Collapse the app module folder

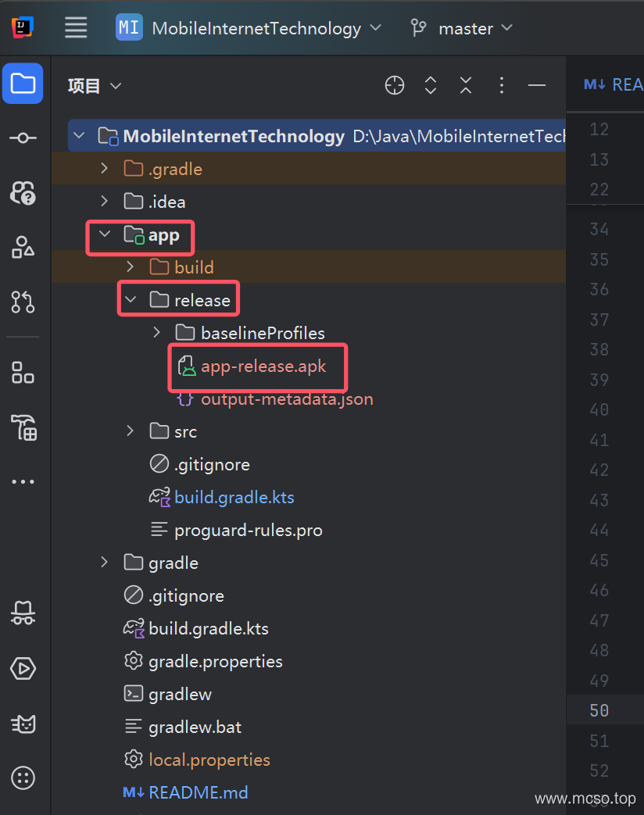click(x=105, y=234)
